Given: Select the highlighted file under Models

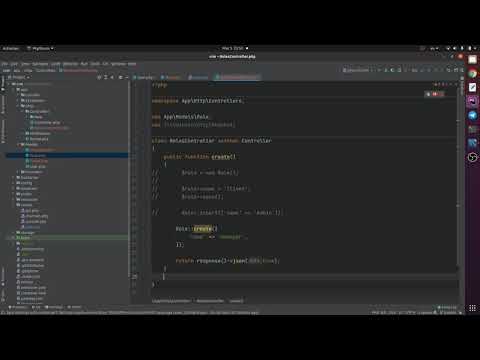Looking at the screenshot, I should (x=67, y=155).
